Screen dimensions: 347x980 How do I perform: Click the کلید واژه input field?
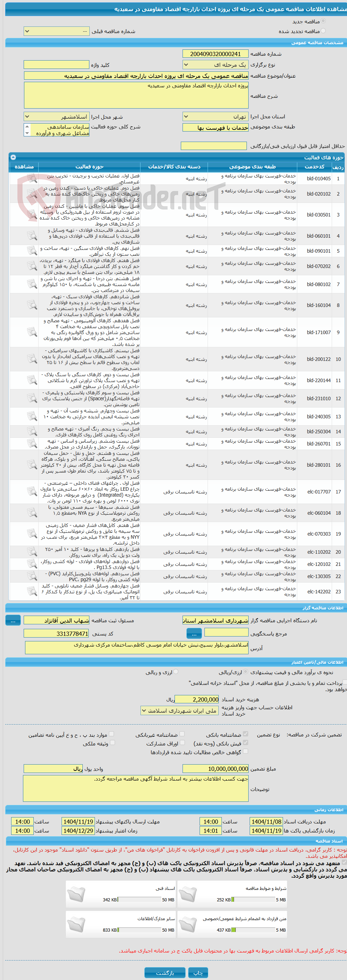click(57, 65)
